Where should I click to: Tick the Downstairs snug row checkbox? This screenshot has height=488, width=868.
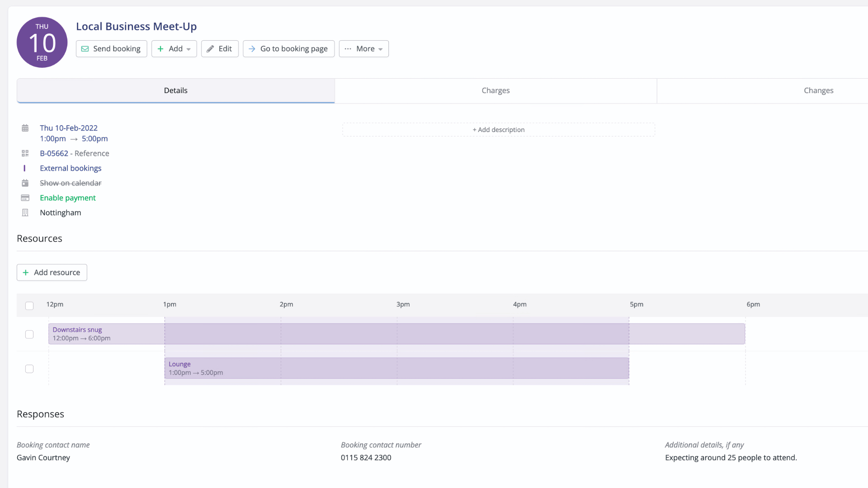point(29,334)
